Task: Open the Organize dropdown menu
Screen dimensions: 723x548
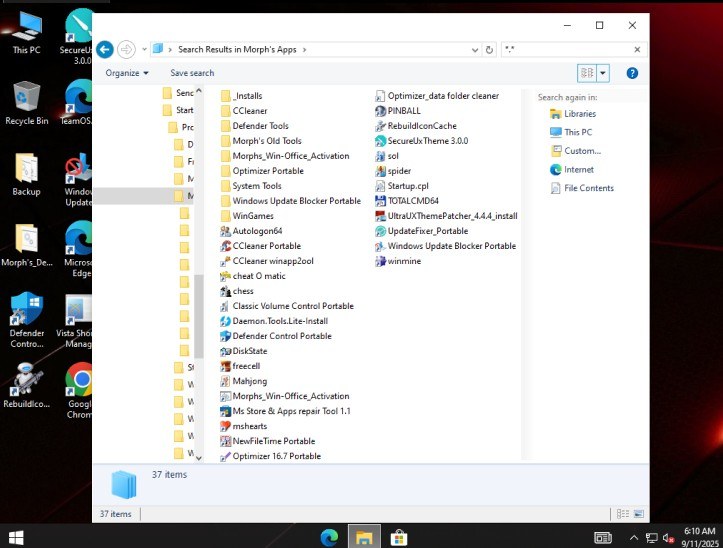Action: [127, 73]
